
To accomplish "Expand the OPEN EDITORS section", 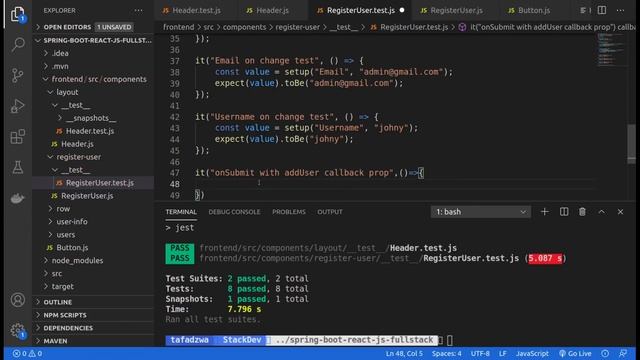I will (x=93, y=27).
